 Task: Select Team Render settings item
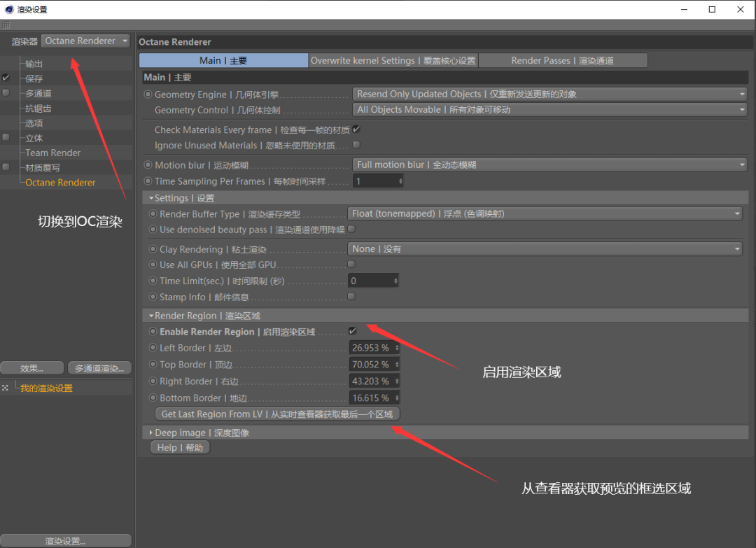(x=52, y=153)
